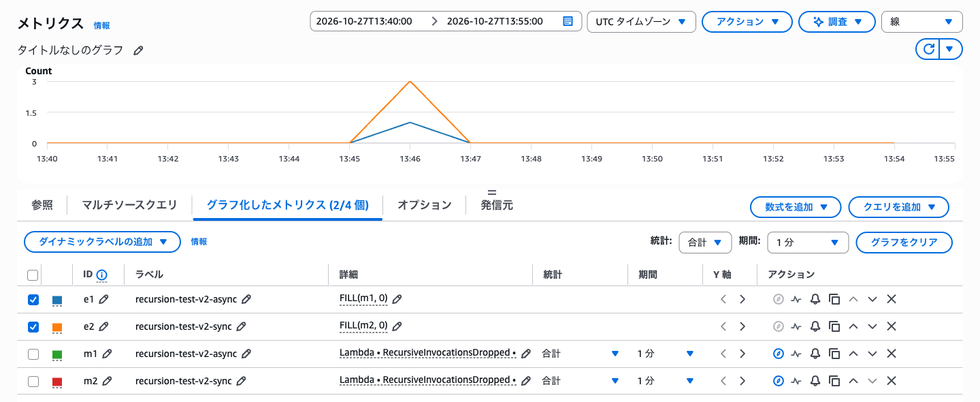Click the start time 2026-10-27T13:40:00 field
The height and width of the screenshot is (402, 980).
click(364, 21)
